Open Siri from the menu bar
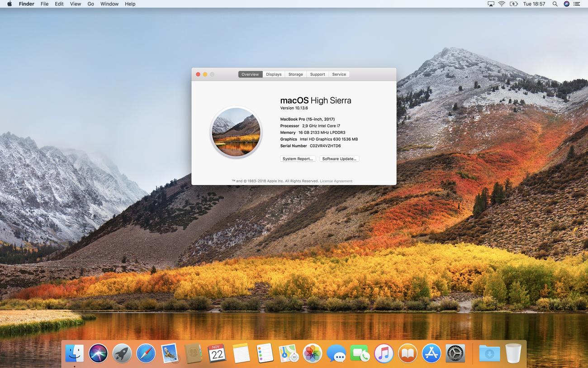Screen dimensions: 588x368 click(x=567, y=4)
